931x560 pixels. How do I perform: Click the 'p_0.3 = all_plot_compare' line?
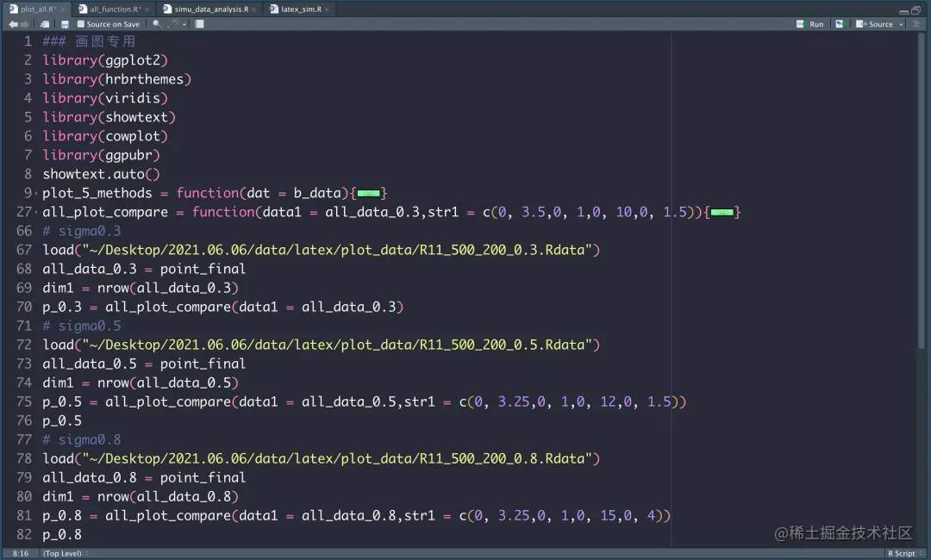[222, 308]
